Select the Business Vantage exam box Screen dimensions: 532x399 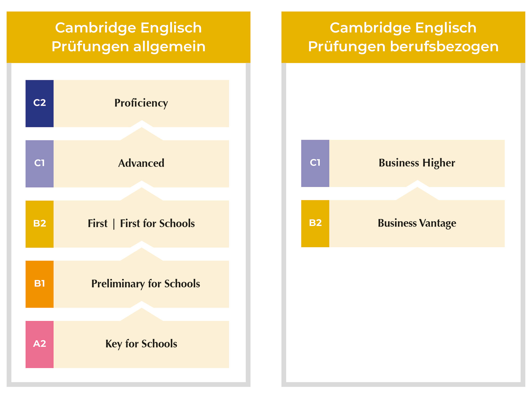tap(417, 223)
